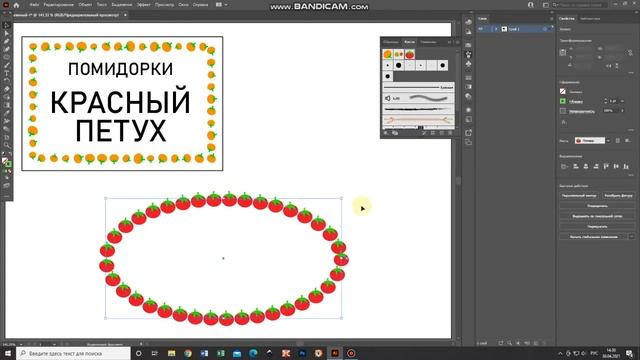This screenshot has height=360, width=640.
Task: Open Asset Export icon in panel dock
Action: tap(468, 133)
